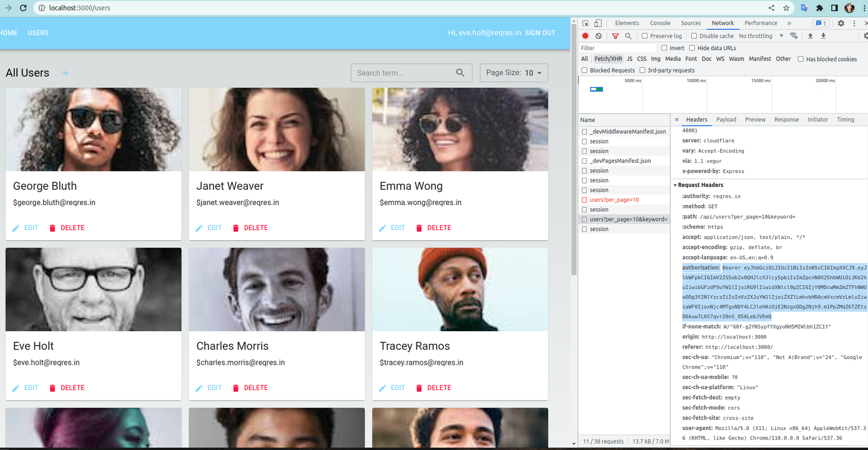Open the Response tab of the request
The image size is (868, 450).
tap(786, 120)
